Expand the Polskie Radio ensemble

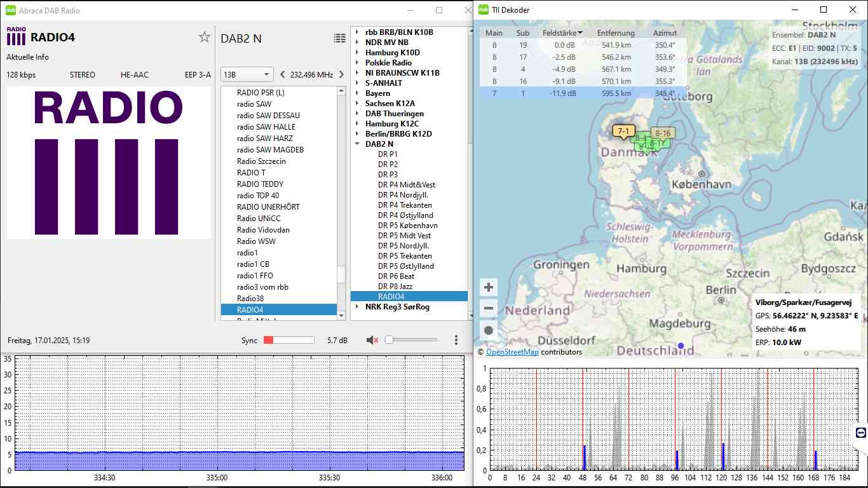coord(357,63)
